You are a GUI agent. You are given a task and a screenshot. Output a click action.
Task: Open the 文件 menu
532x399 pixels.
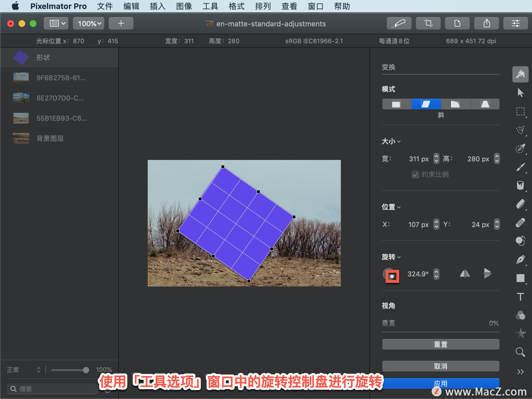click(105, 6)
